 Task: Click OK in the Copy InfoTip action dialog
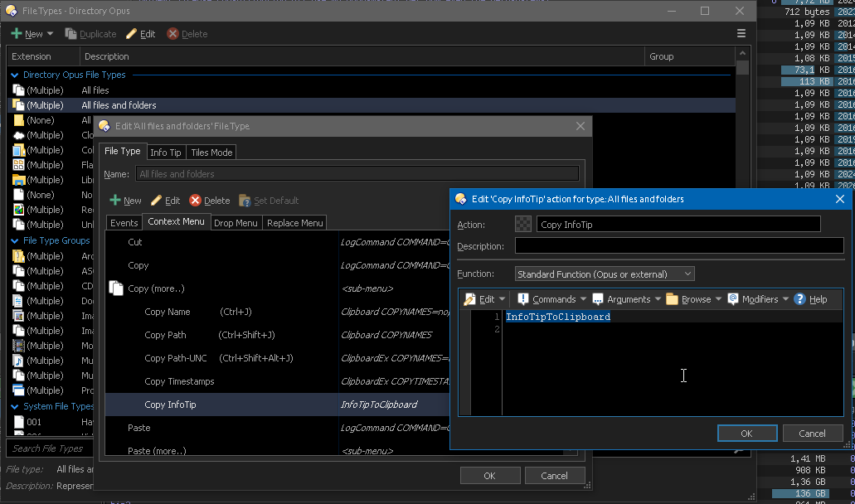point(746,434)
